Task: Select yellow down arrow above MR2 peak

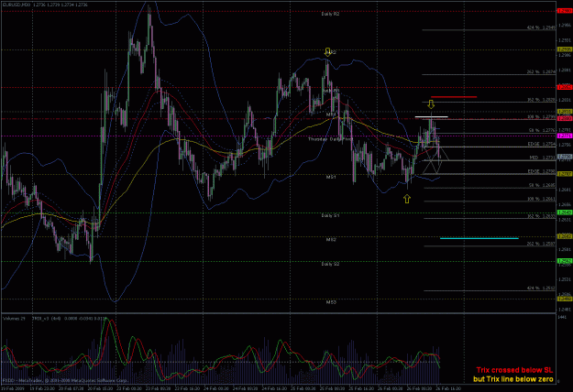Action: pyautogui.click(x=328, y=51)
